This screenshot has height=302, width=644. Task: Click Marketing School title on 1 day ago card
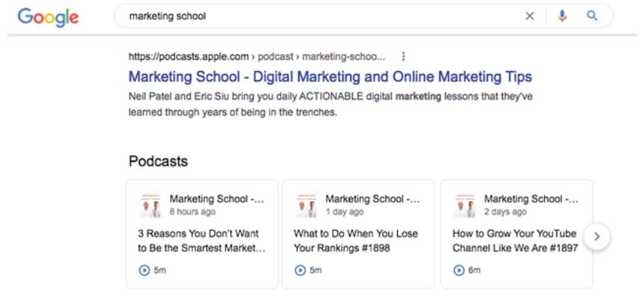(373, 198)
